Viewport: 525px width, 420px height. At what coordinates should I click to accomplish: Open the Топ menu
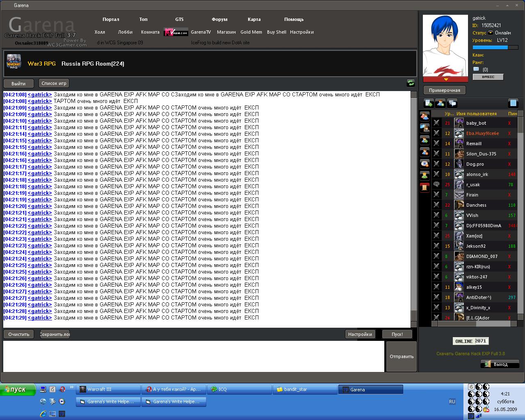pos(143,19)
